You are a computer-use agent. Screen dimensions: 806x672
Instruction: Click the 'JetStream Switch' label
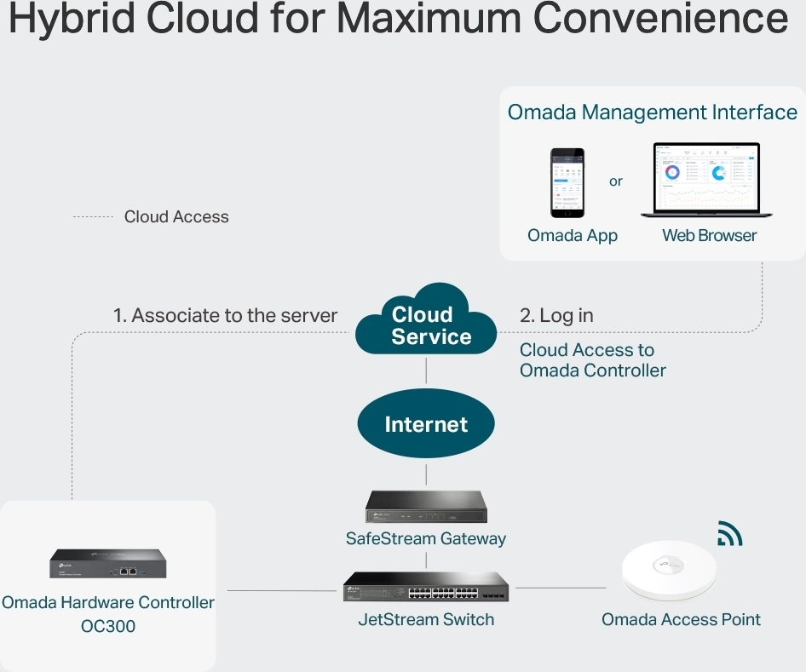pos(426,619)
